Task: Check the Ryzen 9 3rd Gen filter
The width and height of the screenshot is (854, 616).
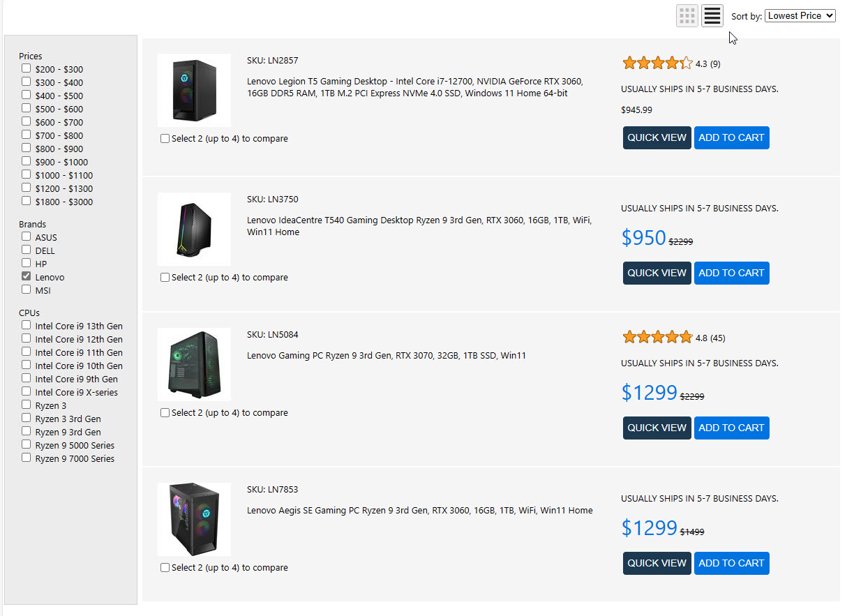Action: 27,431
